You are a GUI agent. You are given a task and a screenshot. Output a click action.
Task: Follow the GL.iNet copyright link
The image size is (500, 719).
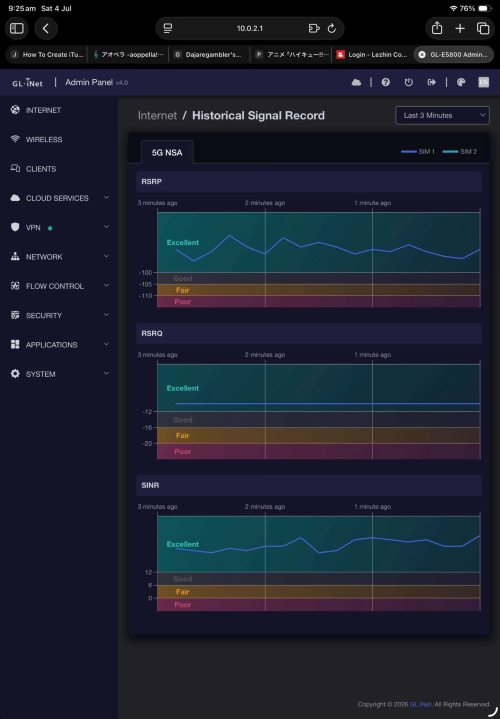(420, 704)
